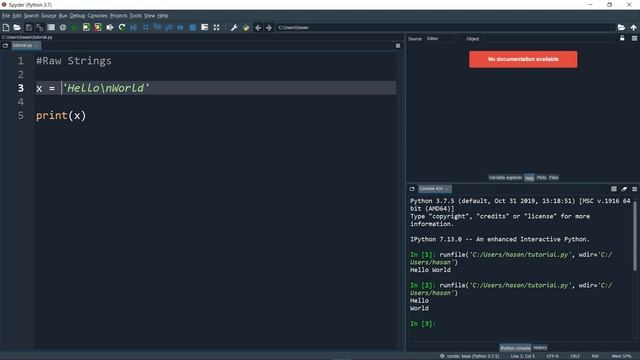Open the Help menu in the menu bar
Screen dimensions: 640x360
coord(163,16)
